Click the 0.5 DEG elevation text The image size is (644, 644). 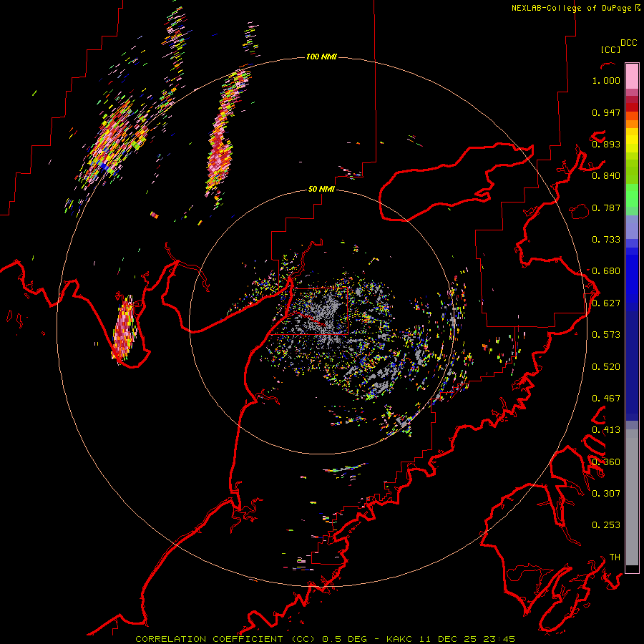pos(345,639)
